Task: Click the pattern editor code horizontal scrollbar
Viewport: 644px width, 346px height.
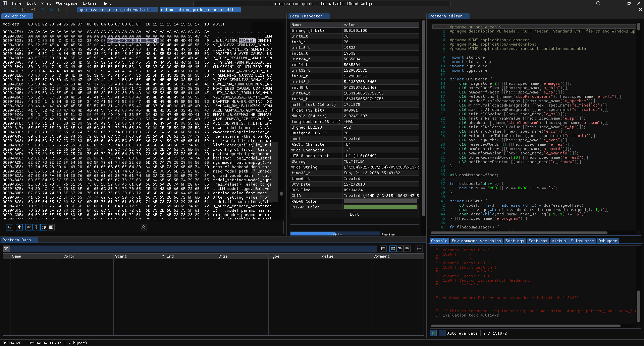Action: coord(519,233)
